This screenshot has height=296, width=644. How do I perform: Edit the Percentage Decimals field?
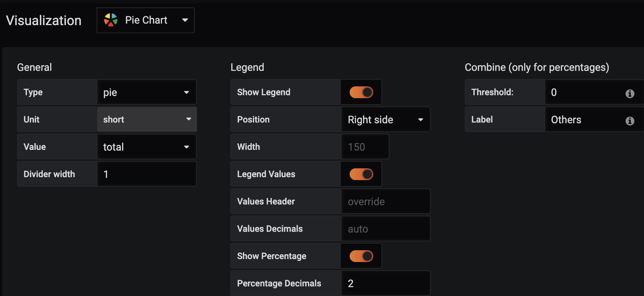click(x=386, y=283)
